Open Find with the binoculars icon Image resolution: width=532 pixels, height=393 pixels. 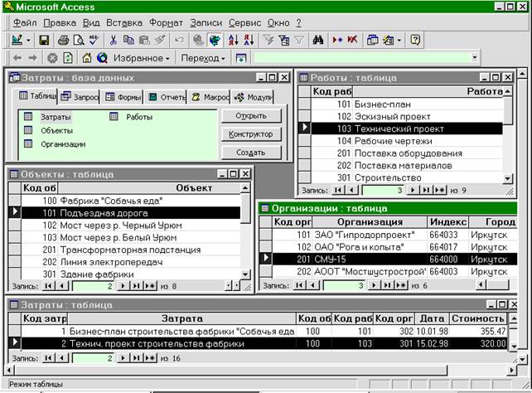(318, 40)
